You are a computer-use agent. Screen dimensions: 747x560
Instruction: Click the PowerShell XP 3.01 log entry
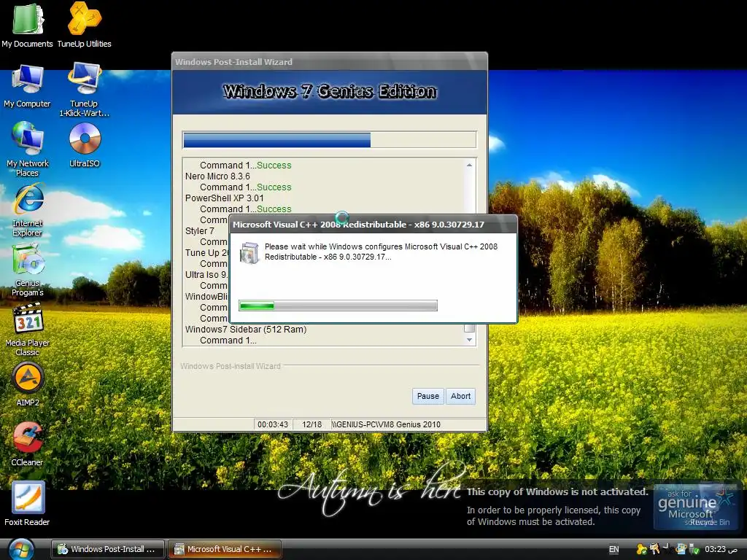tap(225, 198)
